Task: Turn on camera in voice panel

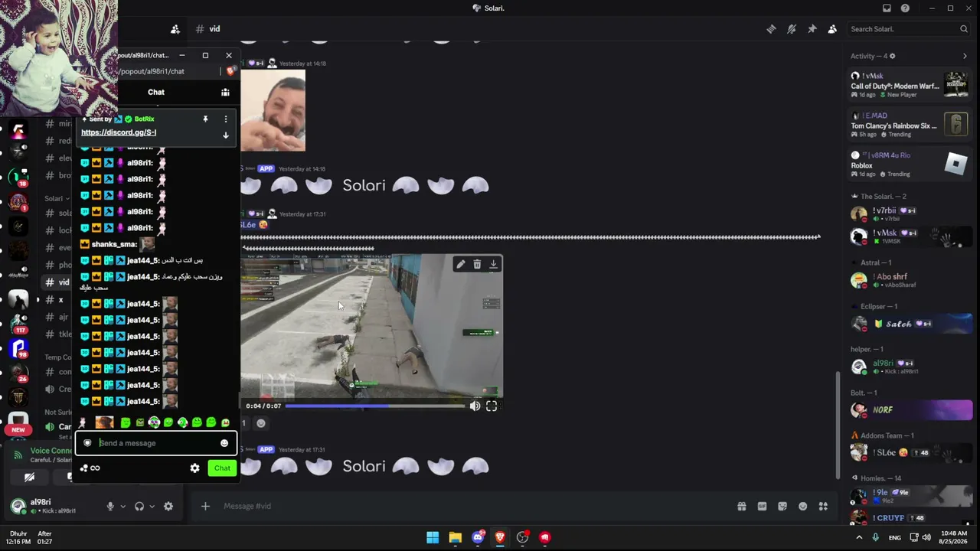Action: tap(29, 477)
